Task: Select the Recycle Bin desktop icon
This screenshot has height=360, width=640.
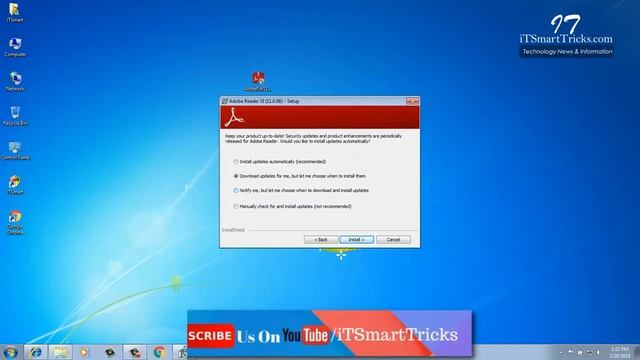Action: [15, 116]
